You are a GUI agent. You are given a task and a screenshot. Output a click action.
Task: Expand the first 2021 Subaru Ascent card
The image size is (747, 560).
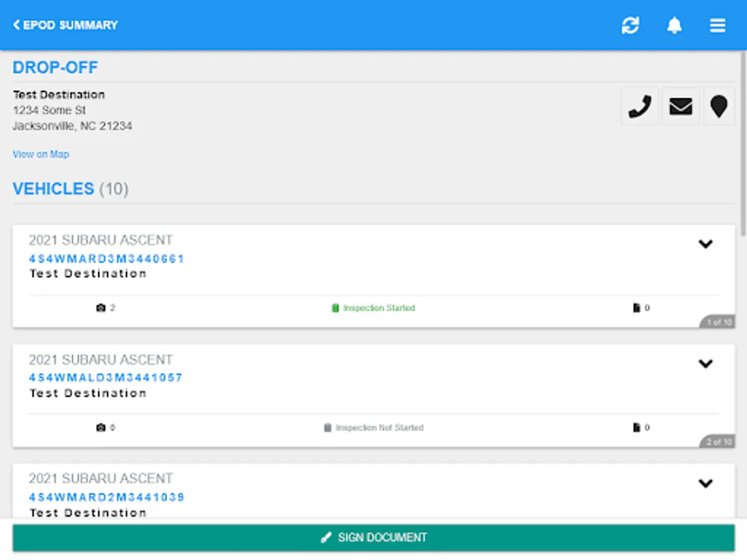coord(706,245)
